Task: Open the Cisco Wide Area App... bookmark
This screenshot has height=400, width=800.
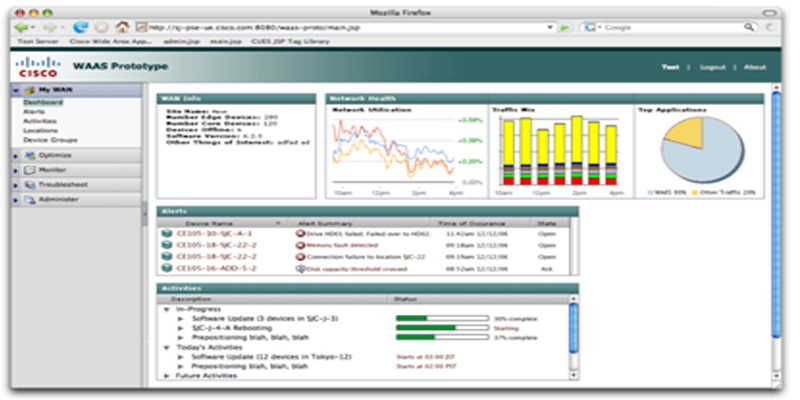Action: point(111,41)
